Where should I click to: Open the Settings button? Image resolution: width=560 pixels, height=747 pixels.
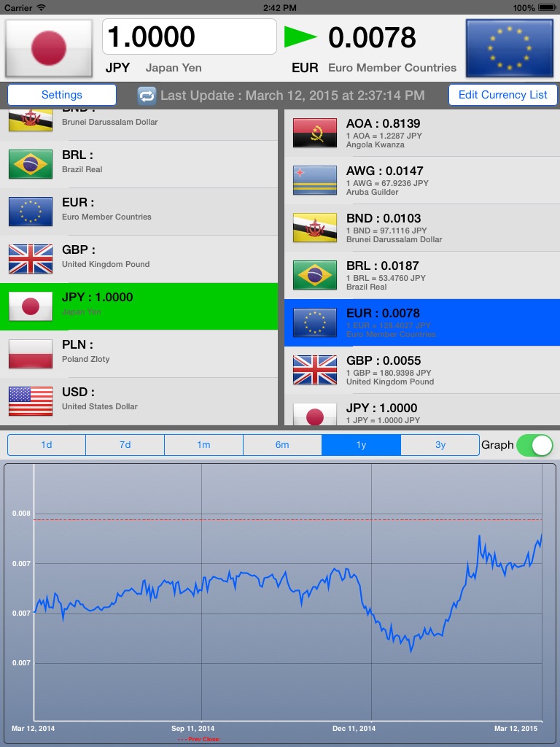click(62, 95)
